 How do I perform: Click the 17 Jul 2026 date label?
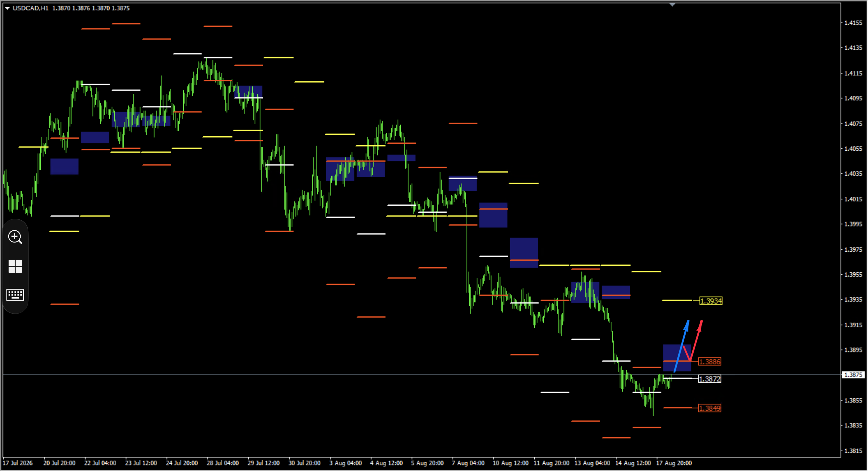point(17,463)
